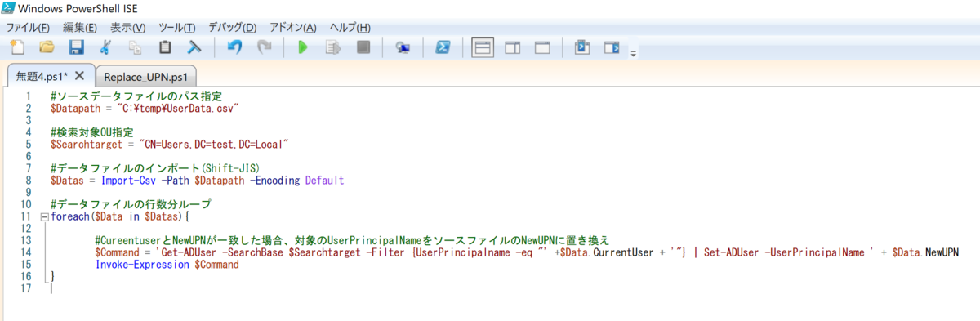Open the 表示(V) menu
The image size is (980, 321).
point(128,28)
